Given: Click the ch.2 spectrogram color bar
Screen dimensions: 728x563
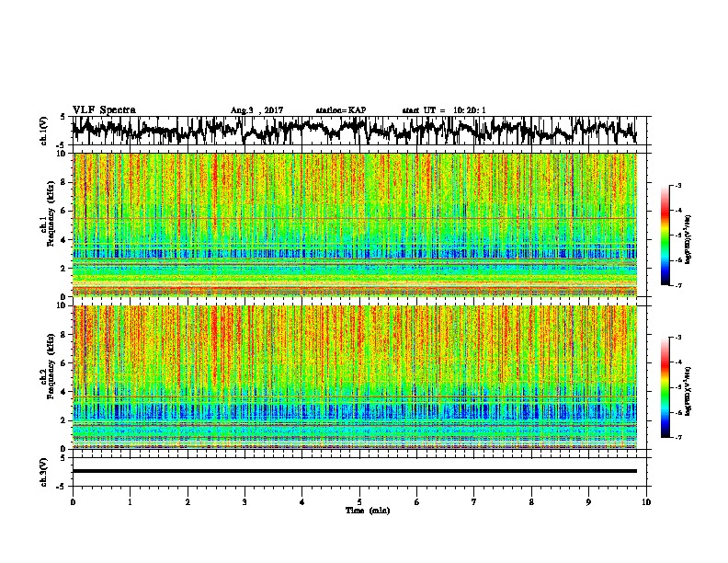Looking at the screenshot, I should coord(665,387).
